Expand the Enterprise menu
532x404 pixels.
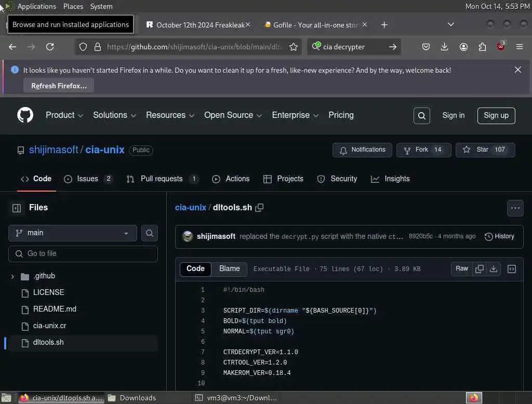tap(295, 115)
